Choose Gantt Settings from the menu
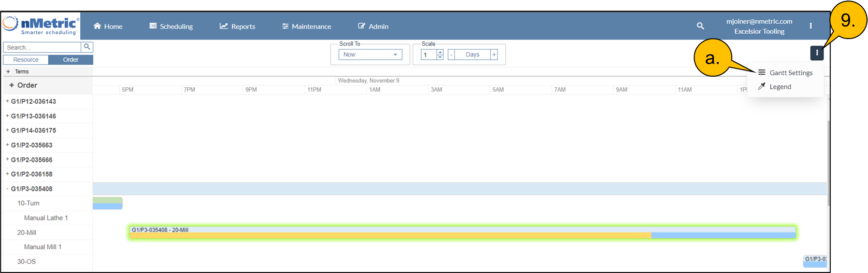 [785, 73]
